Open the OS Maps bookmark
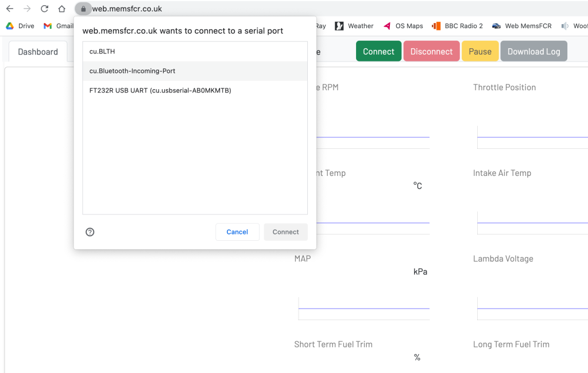Viewport: 588px width, 373px height. [403, 26]
